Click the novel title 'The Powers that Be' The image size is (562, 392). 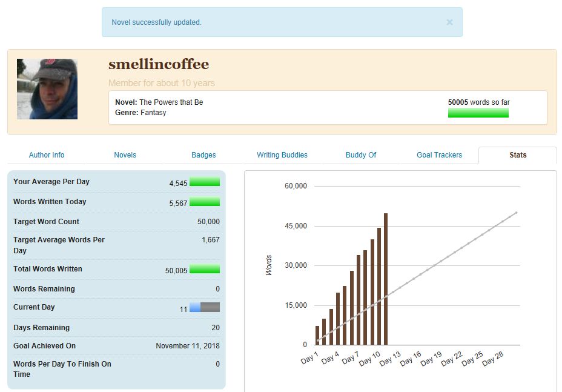pyautogui.click(x=171, y=102)
